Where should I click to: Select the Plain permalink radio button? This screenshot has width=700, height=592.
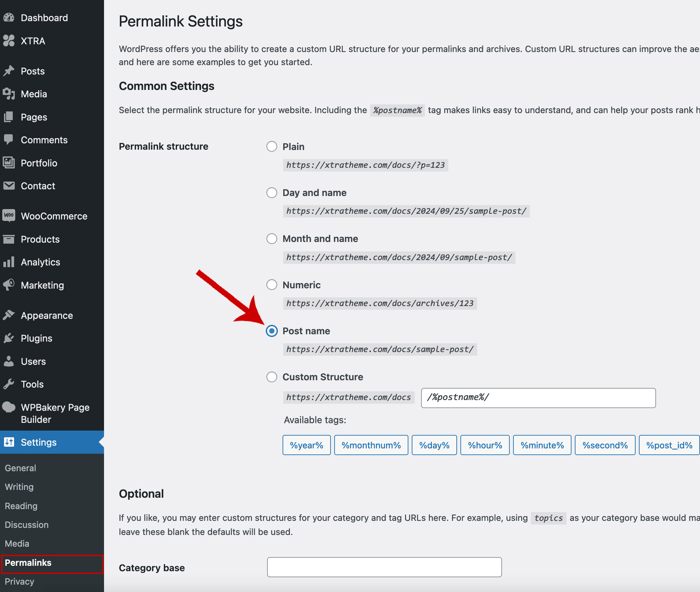pyautogui.click(x=271, y=146)
